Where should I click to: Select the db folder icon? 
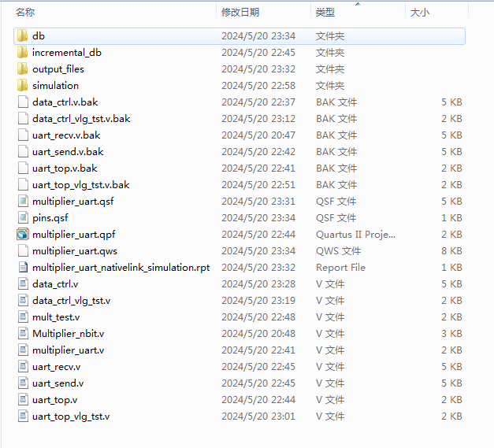(x=22, y=36)
